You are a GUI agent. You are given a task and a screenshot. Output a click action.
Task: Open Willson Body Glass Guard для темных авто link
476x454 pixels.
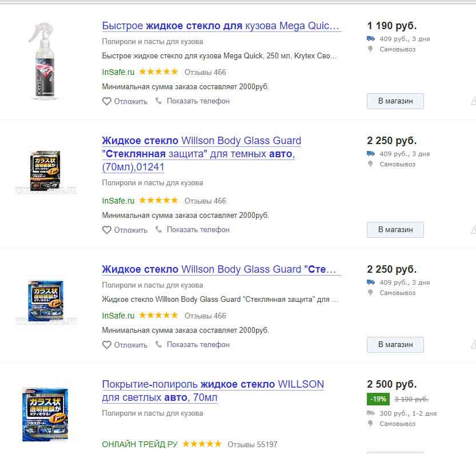[x=201, y=153]
